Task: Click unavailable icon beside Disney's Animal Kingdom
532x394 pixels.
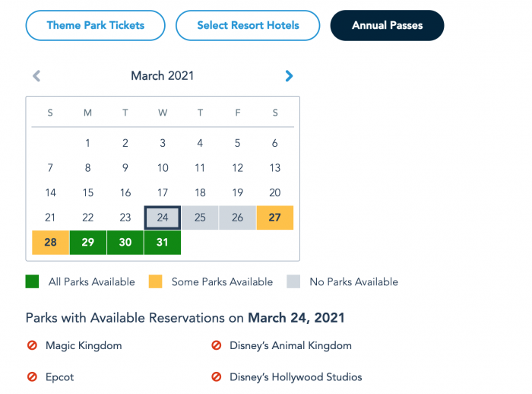Action: click(216, 345)
